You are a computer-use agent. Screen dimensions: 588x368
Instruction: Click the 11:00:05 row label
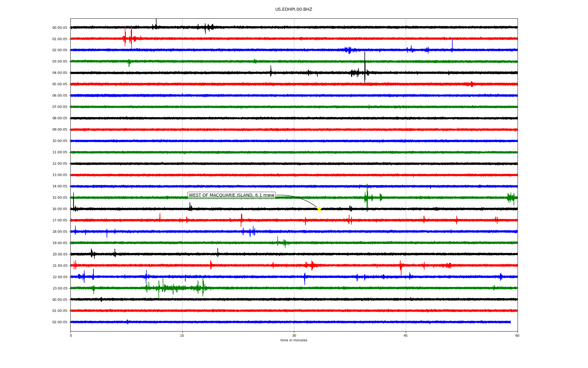[x=60, y=152]
